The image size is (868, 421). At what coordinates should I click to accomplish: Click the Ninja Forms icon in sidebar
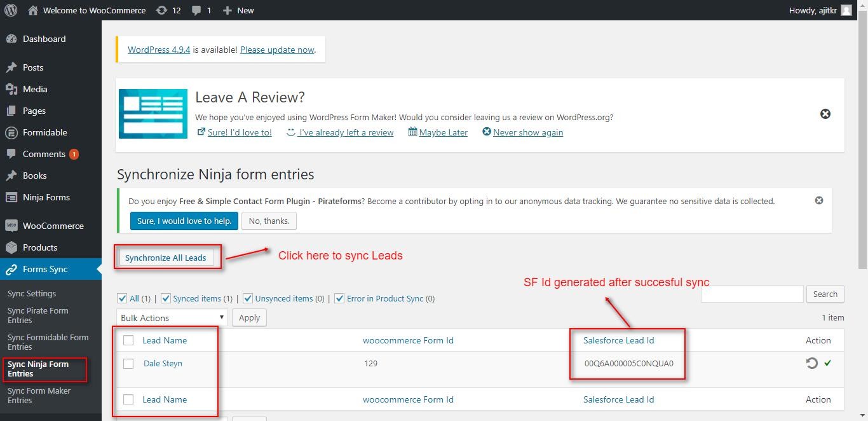(x=11, y=197)
